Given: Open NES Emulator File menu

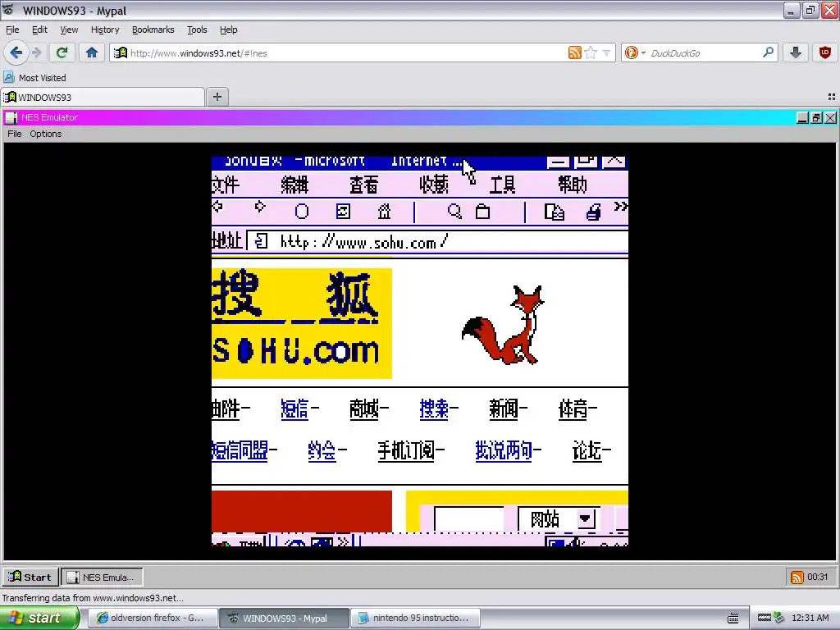Looking at the screenshot, I should tap(15, 134).
